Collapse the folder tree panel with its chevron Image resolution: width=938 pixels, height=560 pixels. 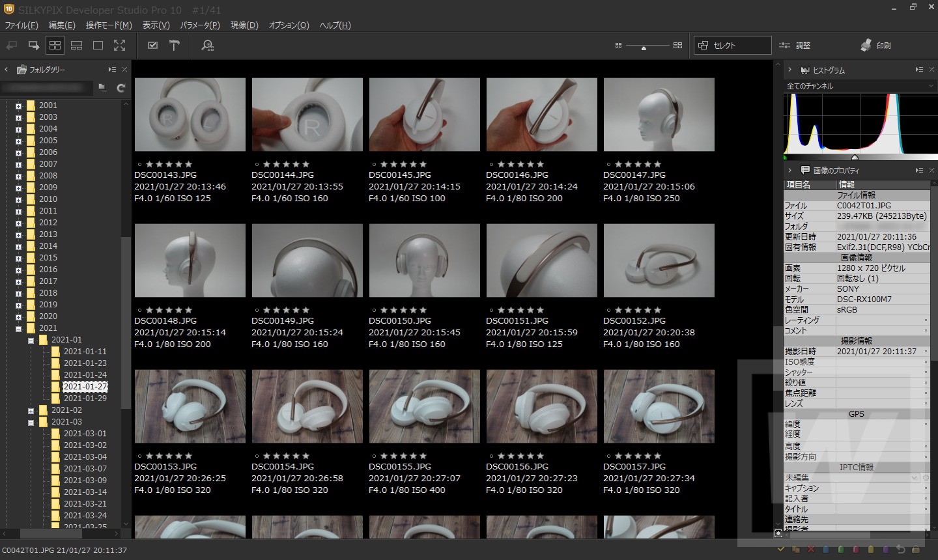7,70
